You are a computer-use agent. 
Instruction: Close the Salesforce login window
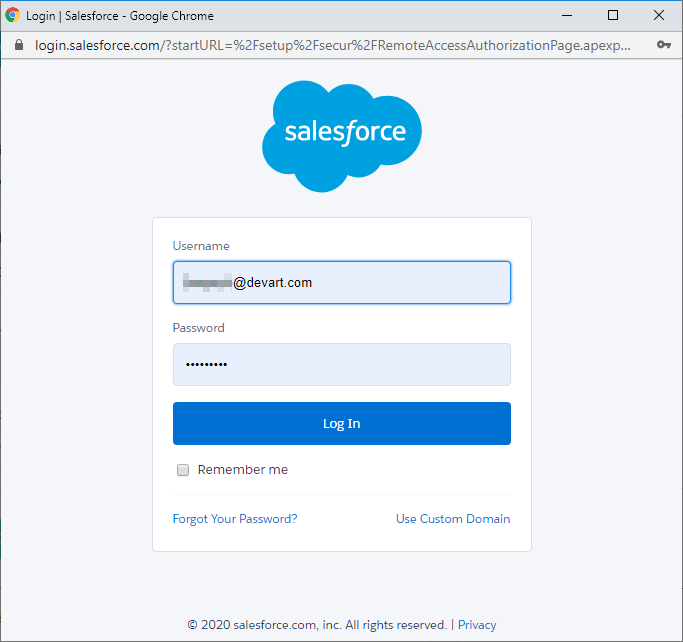pyautogui.click(x=659, y=15)
